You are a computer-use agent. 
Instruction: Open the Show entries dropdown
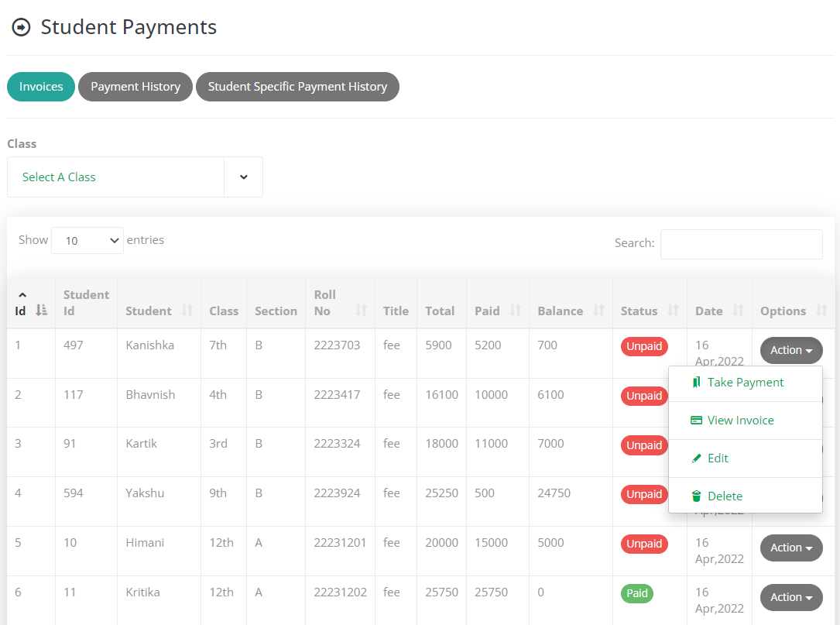(87, 240)
